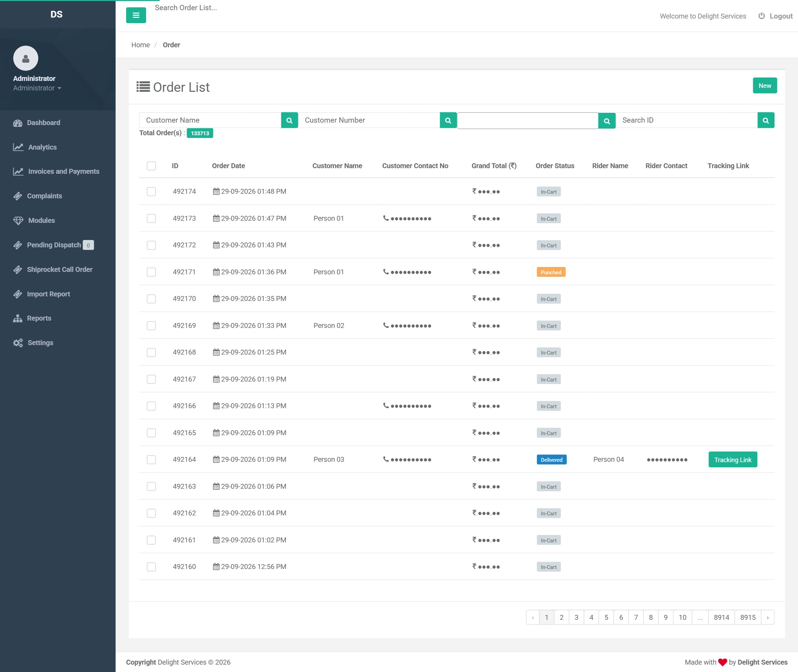
Task: Tick the checkbox for order 492169
Action: (x=151, y=326)
